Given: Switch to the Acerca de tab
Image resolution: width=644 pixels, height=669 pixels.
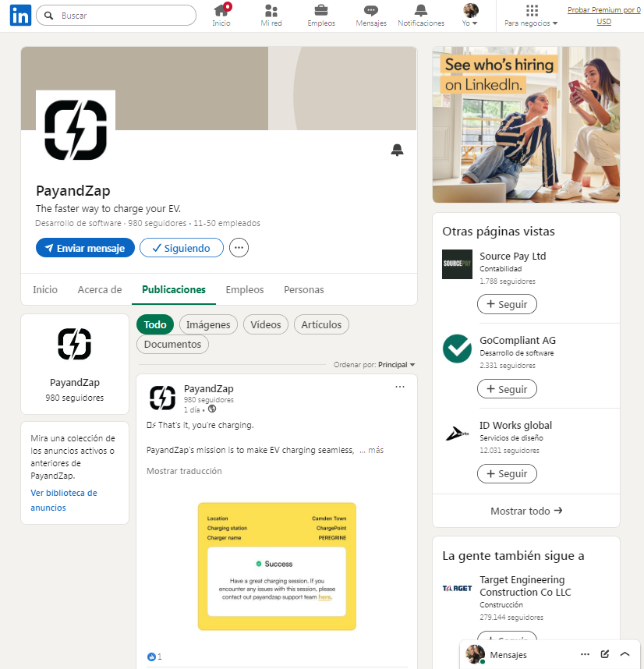Looking at the screenshot, I should click(100, 290).
